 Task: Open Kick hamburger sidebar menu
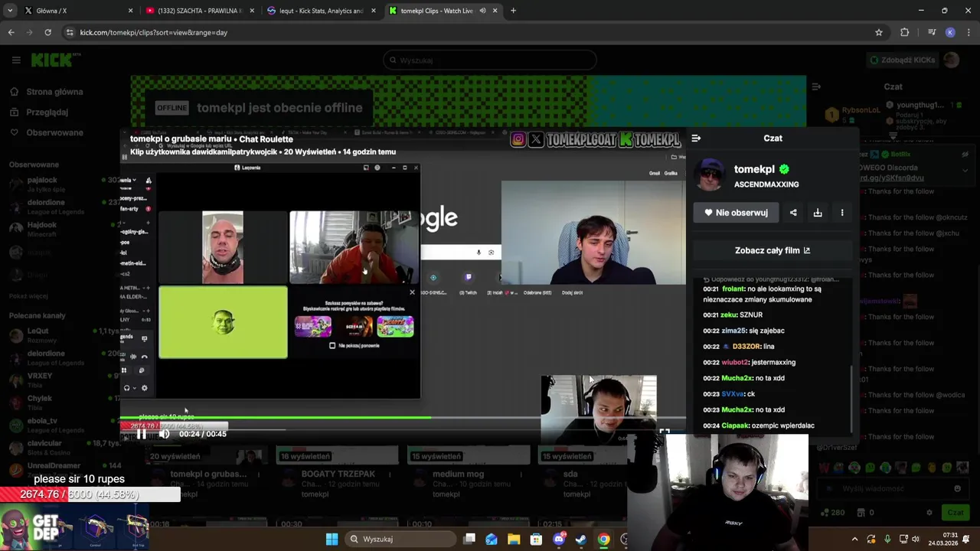(x=15, y=60)
